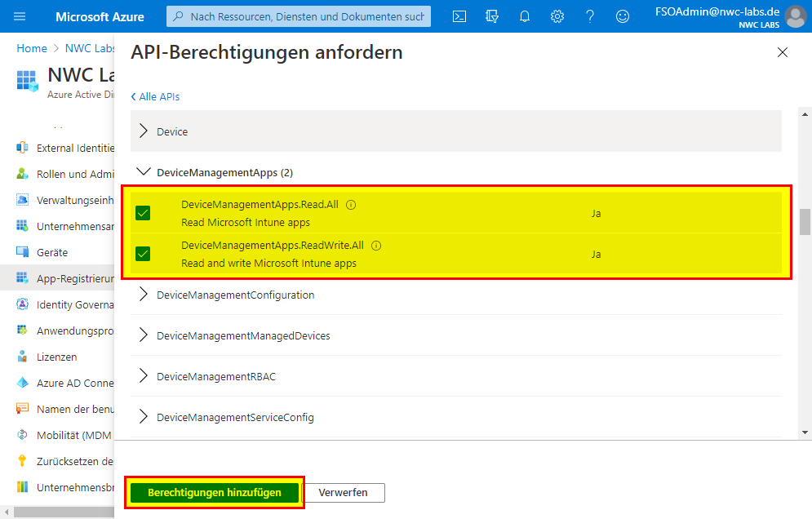Image resolution: width=812 pixels, height=519 pixels.
Task: Open the notifications bell
Action: pos(525,16)
